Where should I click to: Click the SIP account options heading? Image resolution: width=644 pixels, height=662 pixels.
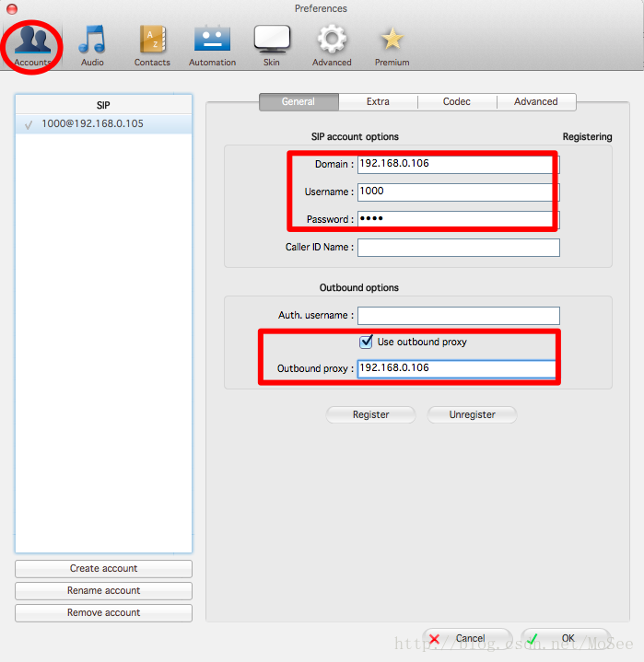[x=355, y=137]
